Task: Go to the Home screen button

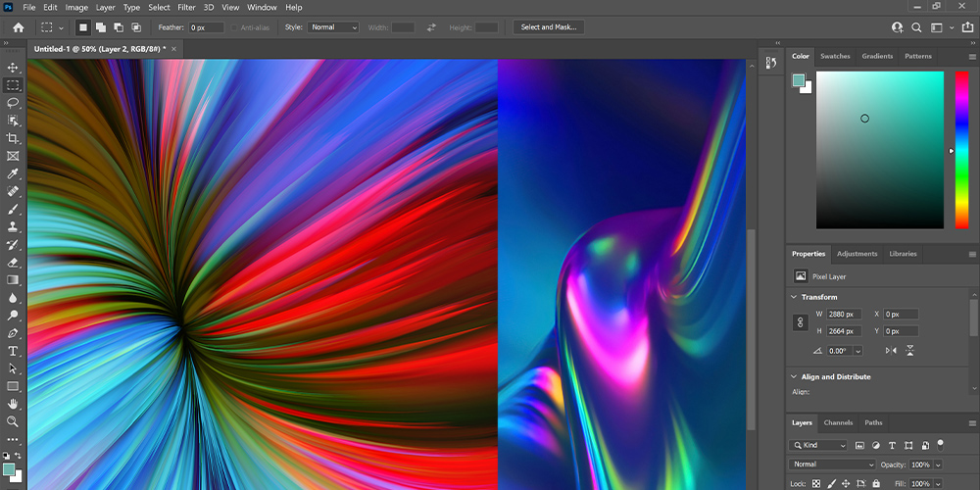Action: point(18,27)
